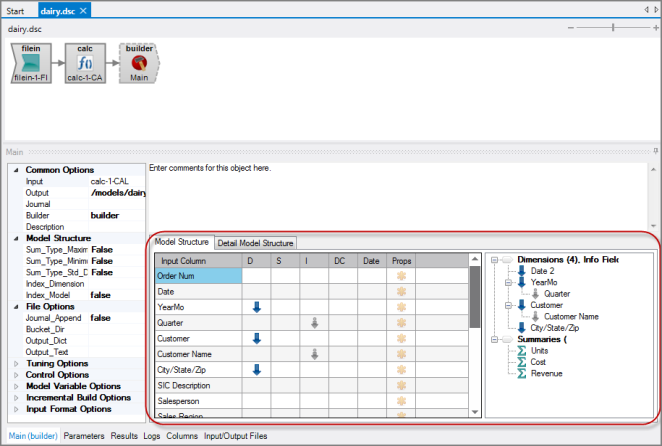Click the info arrow in Quarter row
This screenshot has width=662, height=446.
[314, 323]
